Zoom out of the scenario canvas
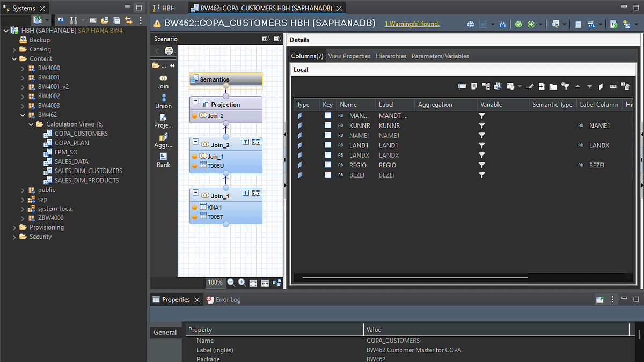Viewport: 644px width, 362px height. coord(231,283)
